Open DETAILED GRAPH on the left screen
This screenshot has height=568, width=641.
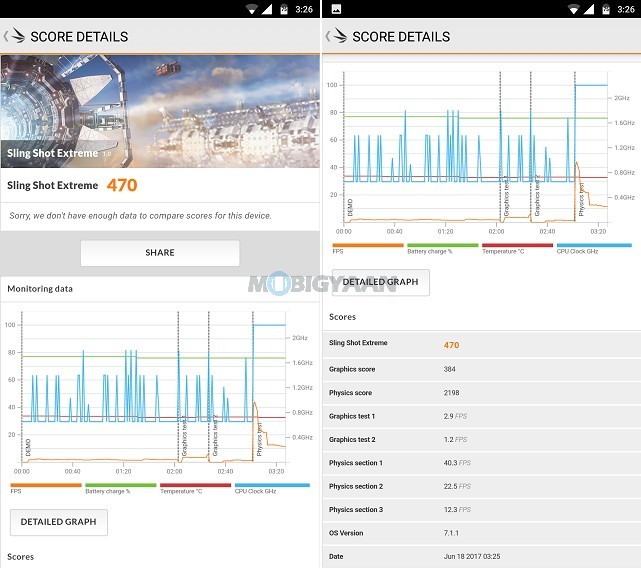59,522
